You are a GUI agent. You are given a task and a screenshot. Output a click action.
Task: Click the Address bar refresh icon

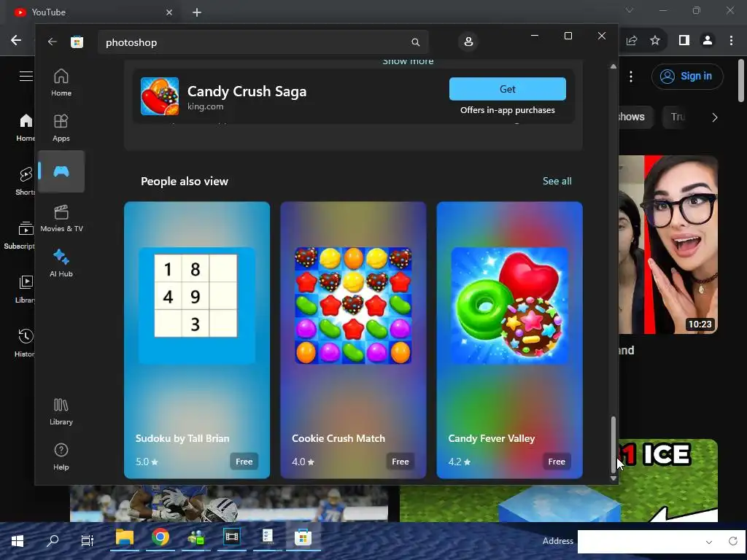(732, 542)
